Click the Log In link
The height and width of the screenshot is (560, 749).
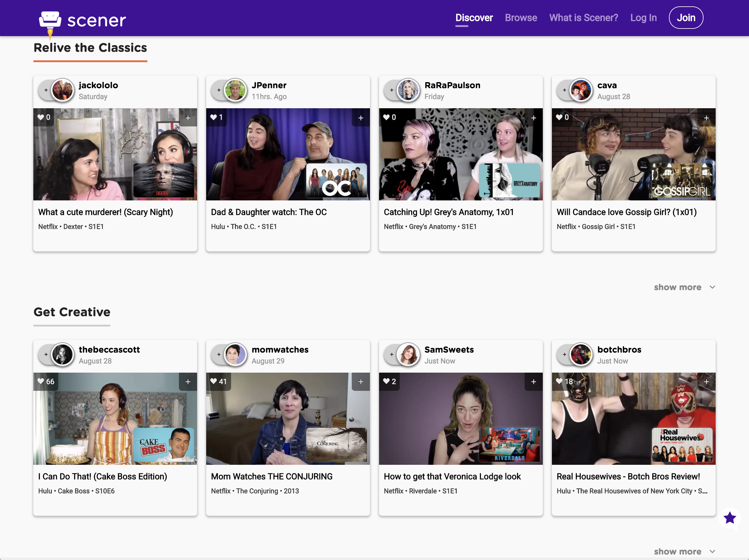(643, 18)
